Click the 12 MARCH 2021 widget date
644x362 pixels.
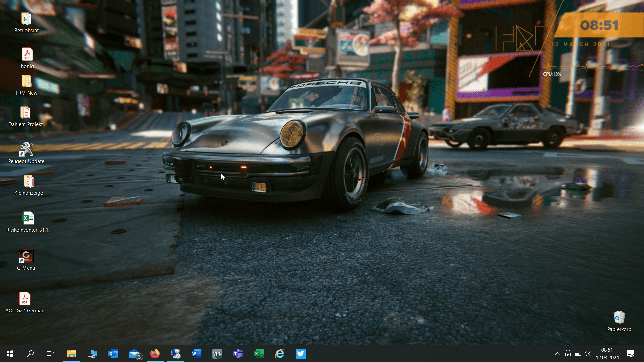pyautogui.click(x=581, y=44)
